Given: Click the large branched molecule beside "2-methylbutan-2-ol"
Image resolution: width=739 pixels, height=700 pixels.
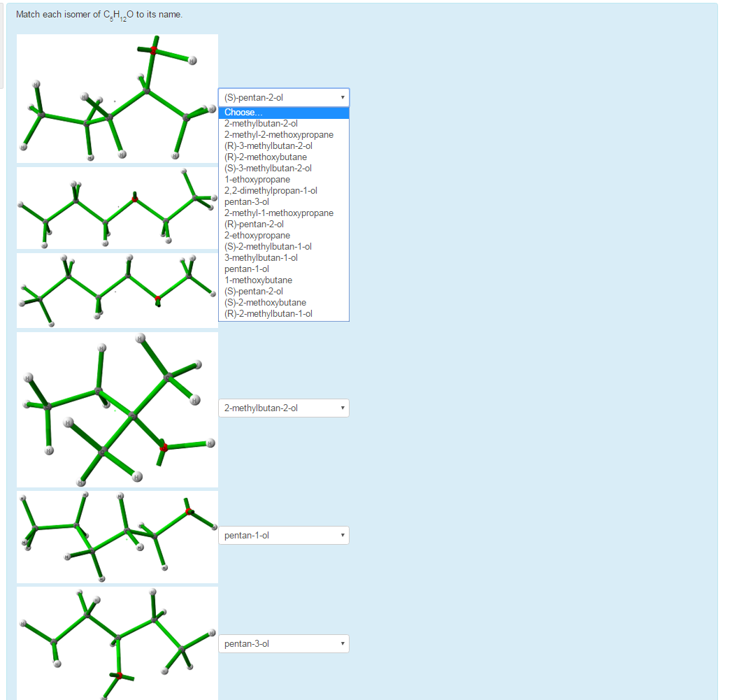Looking at the screenshot, I should [x=117, y=409].
